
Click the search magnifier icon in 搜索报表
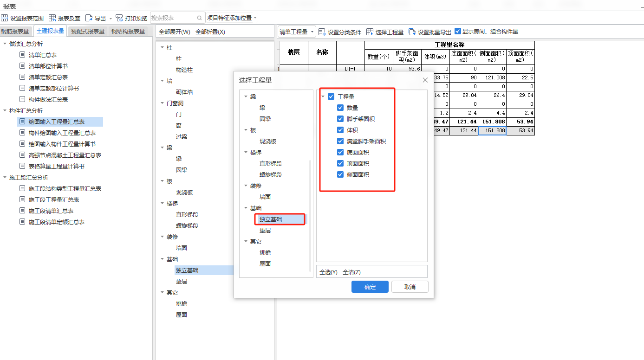coord(200,18)
